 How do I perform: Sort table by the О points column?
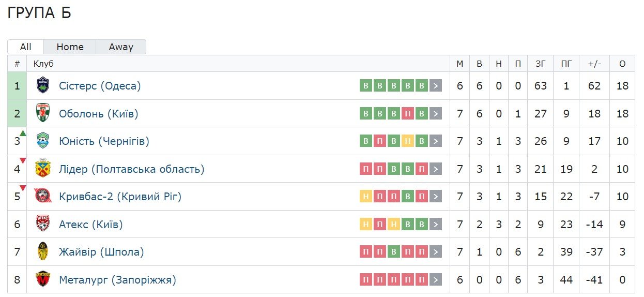622,64
